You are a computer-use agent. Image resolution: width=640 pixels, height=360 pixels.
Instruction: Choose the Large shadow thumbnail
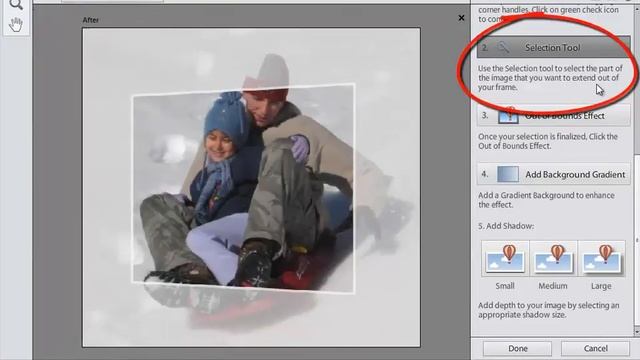pyautogui.click(x=601, y=259)
